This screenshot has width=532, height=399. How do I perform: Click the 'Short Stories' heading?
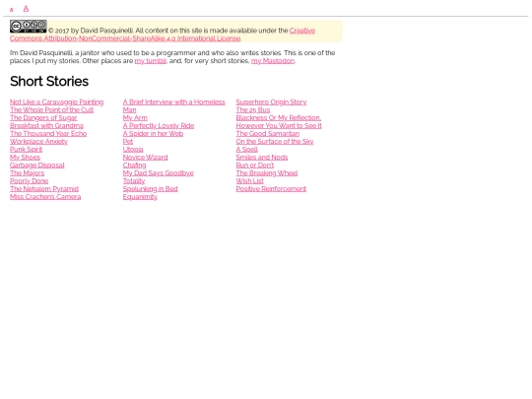point(49,82)
